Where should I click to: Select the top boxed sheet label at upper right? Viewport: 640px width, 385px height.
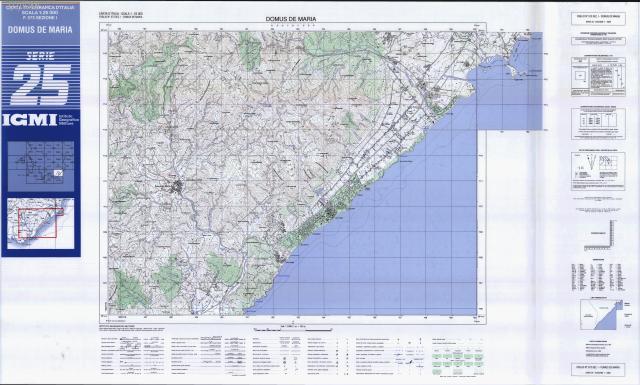click(598, 18)
